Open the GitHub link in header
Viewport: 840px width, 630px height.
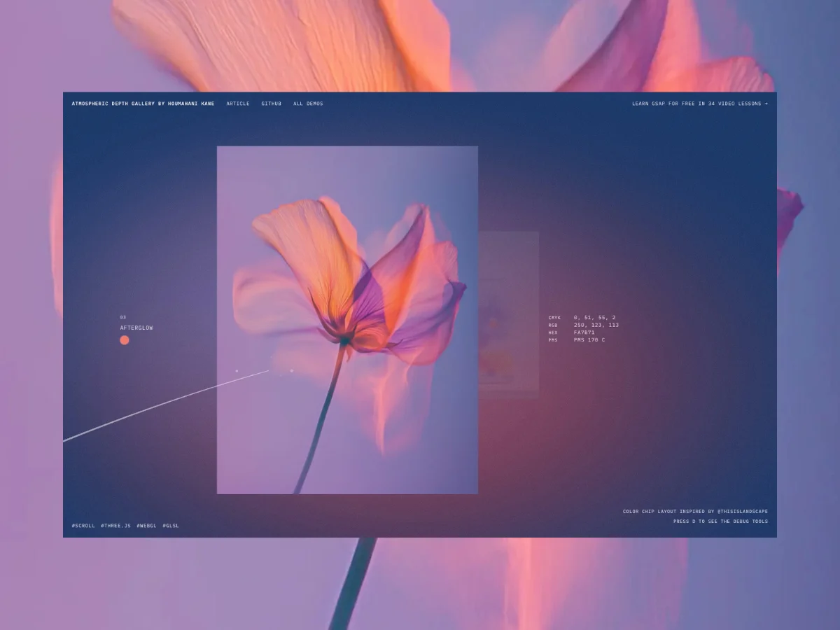pyautogui.click(x=272, y=104)
